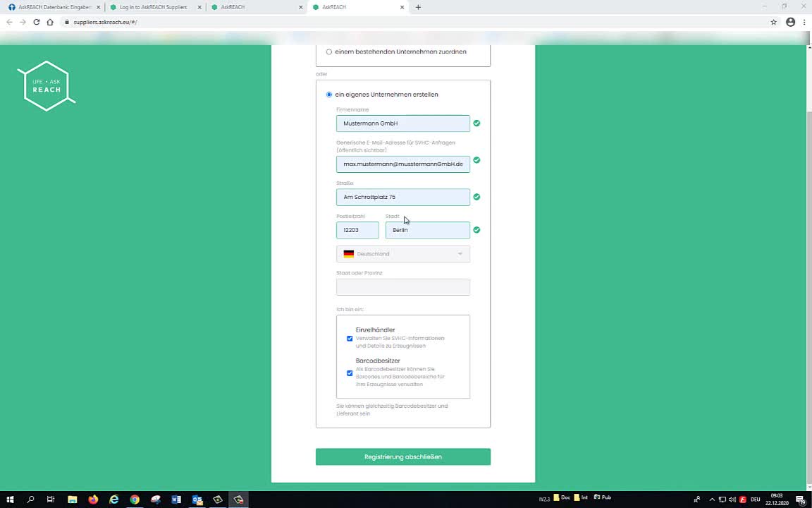This screenshot has height=508, width=812.
Task: Open File Explorer from the taskbar
Action: click(72, 500)
